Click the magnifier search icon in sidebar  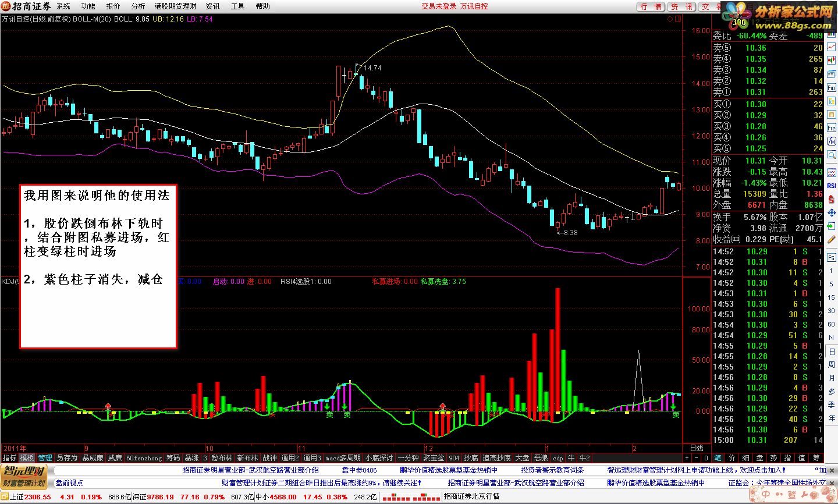(832, 155)
